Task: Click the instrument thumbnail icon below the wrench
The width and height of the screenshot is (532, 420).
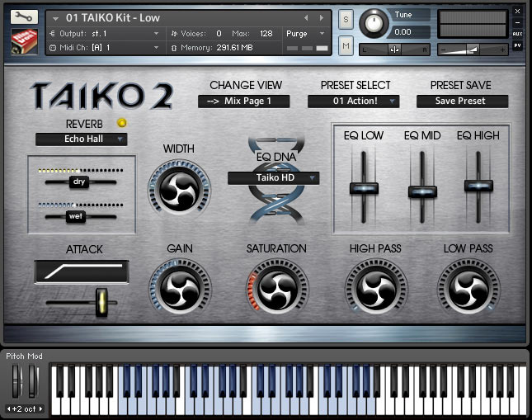Action: tap(24, 41)
